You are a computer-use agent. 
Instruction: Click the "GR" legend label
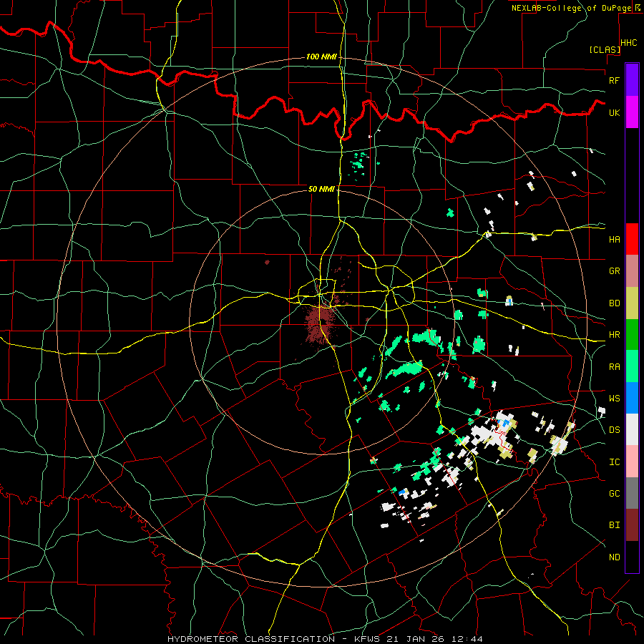614,271
